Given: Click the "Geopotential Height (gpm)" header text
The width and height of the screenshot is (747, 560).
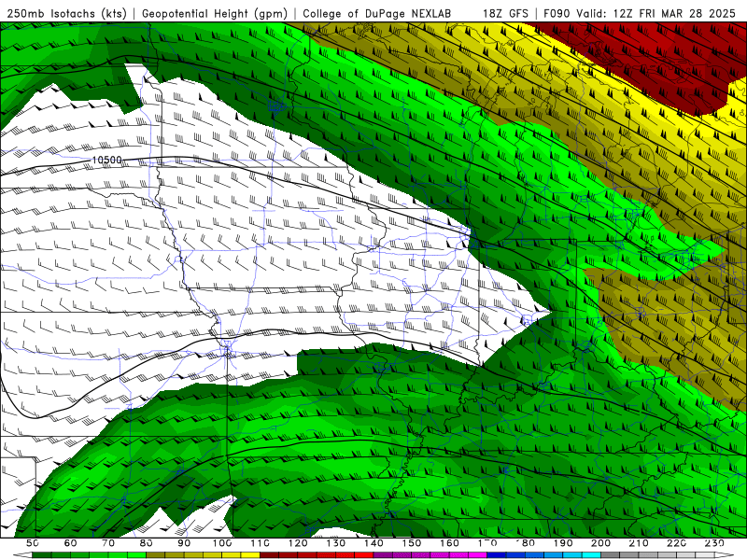Looking at the screenshot, I should [215, 14].
